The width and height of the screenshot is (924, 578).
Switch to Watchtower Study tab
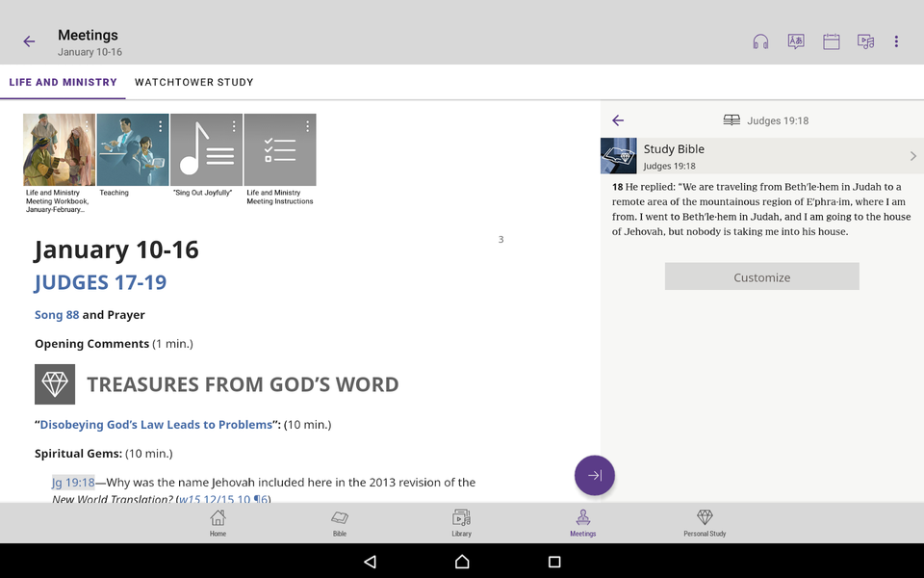click(x=194, y=82)
